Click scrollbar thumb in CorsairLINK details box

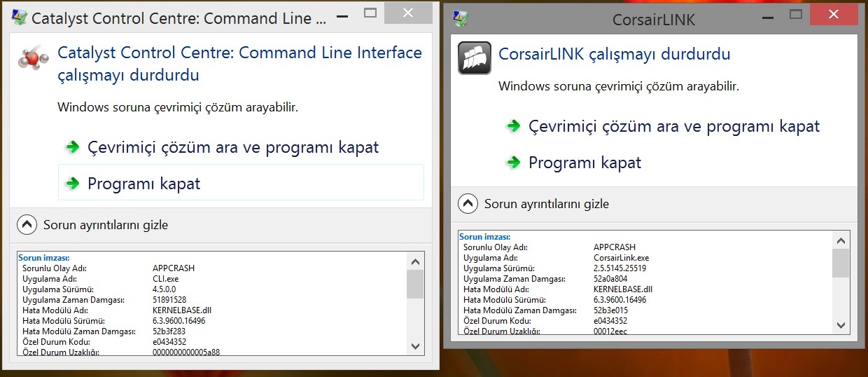841,263
